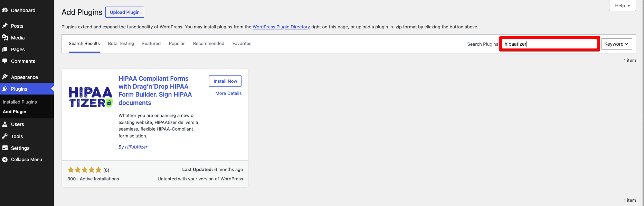Go to Installed Plugins submenu
Image resolution: width=644 pixels, height=206 pixels.
point(20,102)
